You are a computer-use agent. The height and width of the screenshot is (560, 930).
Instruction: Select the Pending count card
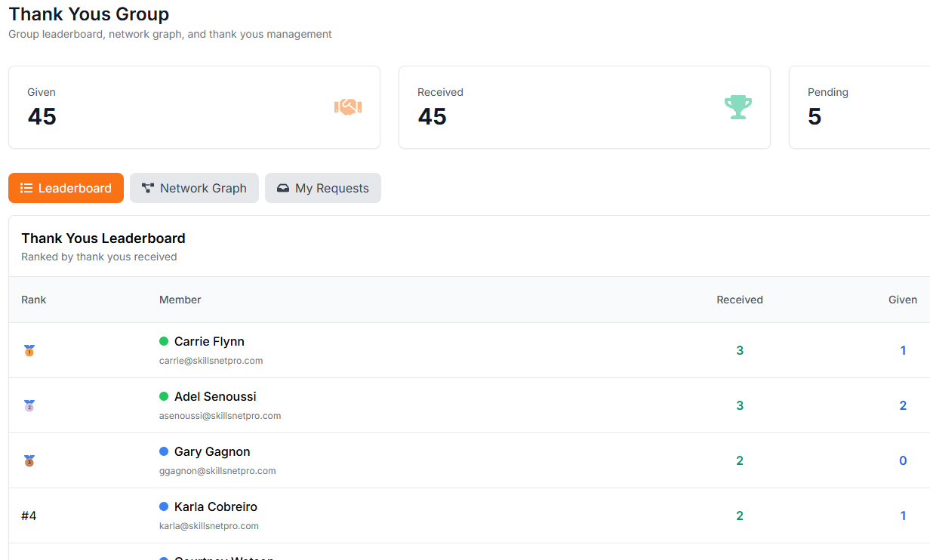pos(859,107)
